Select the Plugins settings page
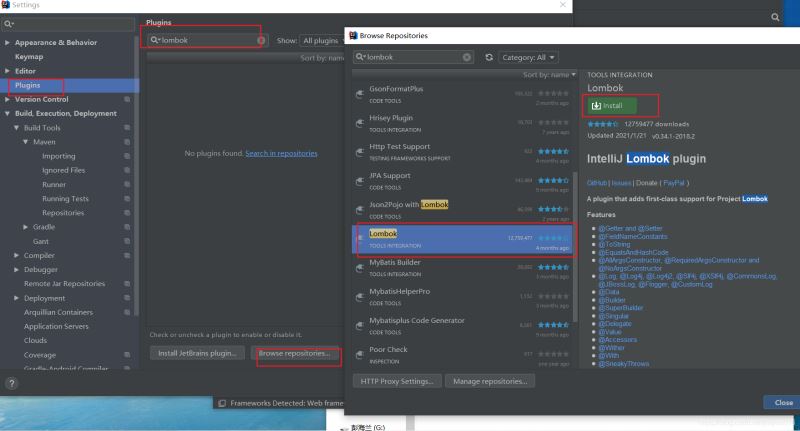This screenshot has height=431, width=800. click(x=69, y=85)
